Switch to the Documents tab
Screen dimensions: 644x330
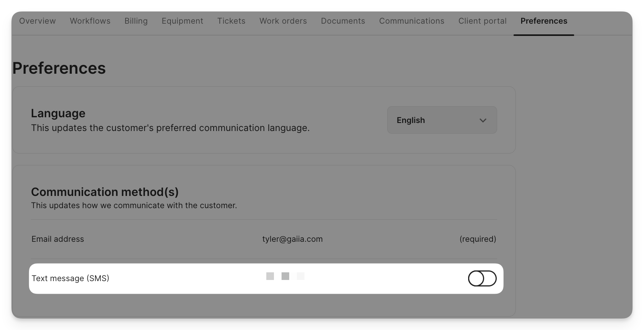343,21
